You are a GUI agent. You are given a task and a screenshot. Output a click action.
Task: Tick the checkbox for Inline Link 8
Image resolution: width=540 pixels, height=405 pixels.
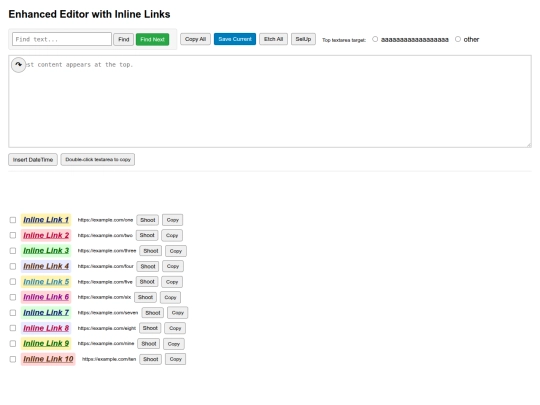(13, 328)
